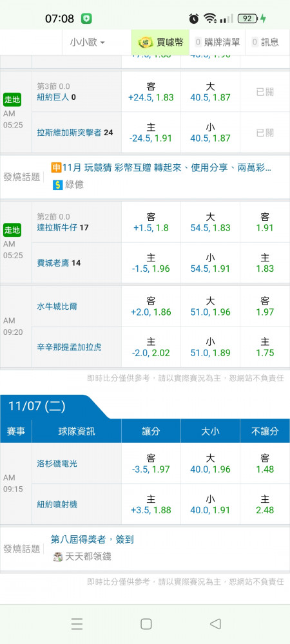
Task: Select 大 40.5, 1.87 over bet
Action: 210,91
